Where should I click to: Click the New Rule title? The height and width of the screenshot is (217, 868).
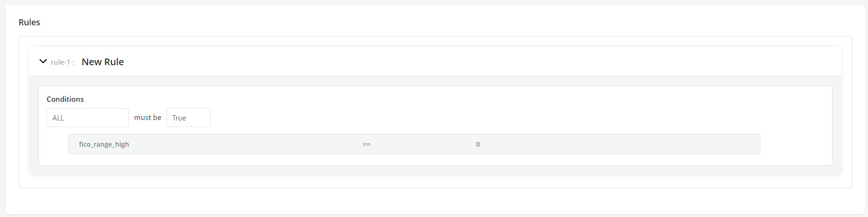[102, 62]
